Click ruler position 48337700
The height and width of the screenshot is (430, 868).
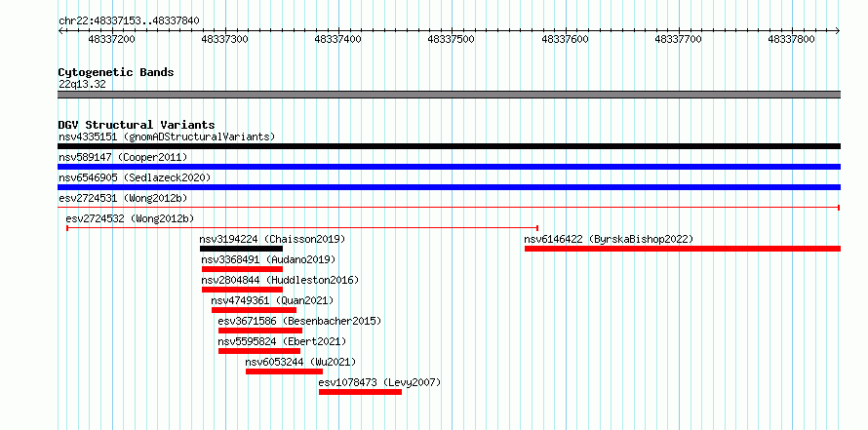678,39
